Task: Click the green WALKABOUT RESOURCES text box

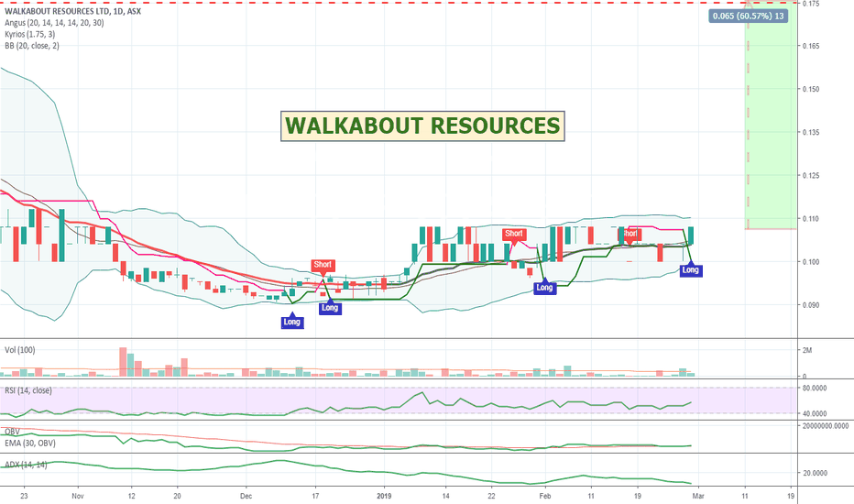Action: (422, 126)
